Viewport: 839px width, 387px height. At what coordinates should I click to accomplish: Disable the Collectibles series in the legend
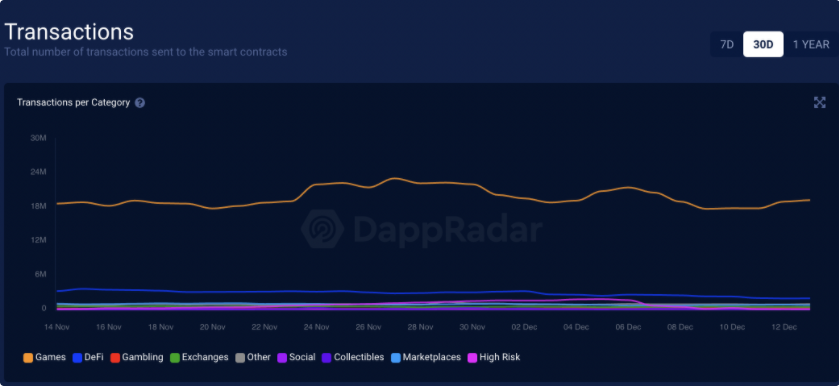tap(353, 357)
